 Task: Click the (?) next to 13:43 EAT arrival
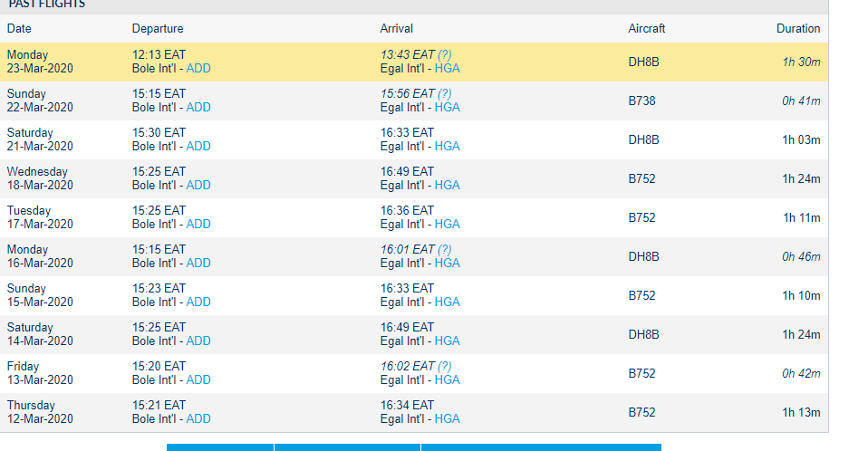point(445,54)
